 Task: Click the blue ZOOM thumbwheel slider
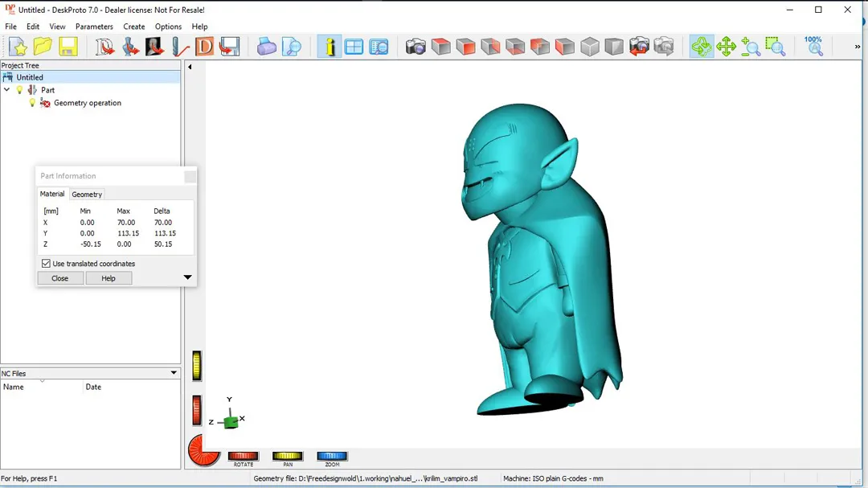pos(332,456)
